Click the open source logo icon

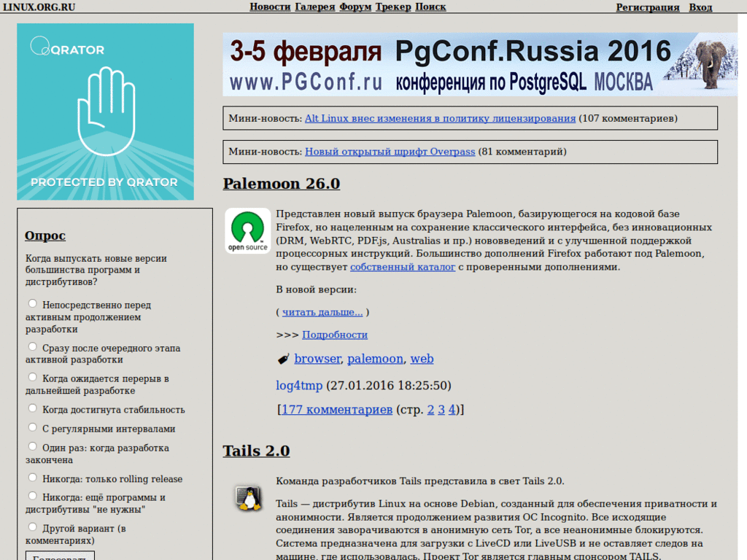(x=248, y=230)
